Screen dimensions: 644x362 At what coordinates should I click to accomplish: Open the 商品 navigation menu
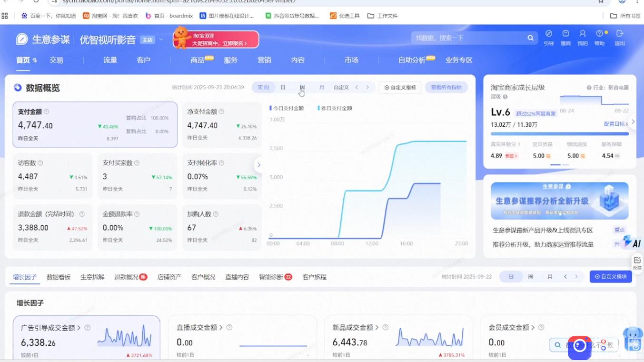[x=198, y=60]
